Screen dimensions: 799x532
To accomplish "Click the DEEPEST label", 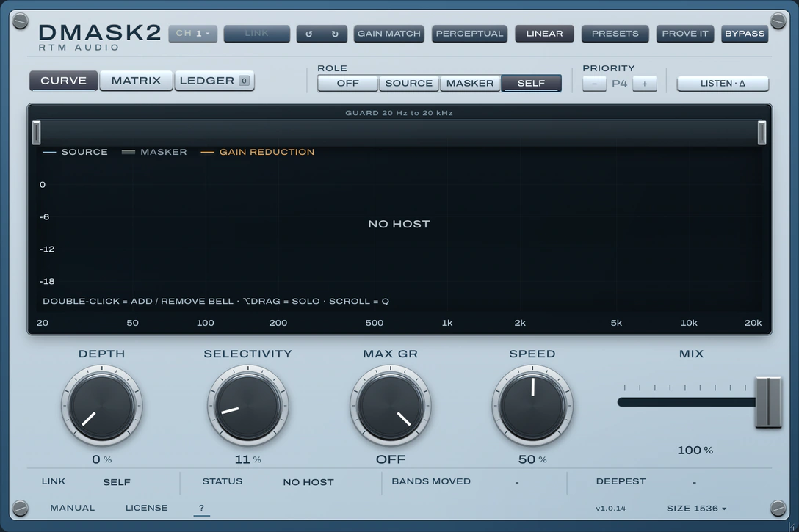I will 621,481.
